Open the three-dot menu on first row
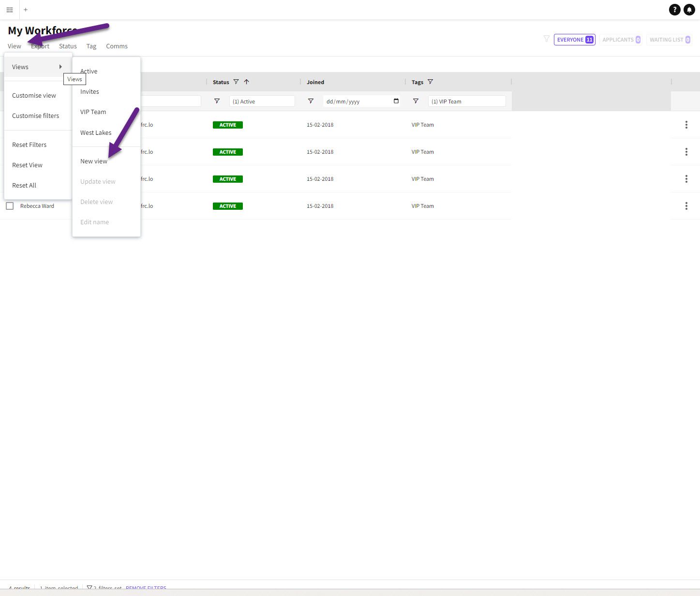700x596 pixels. [686, 125]
